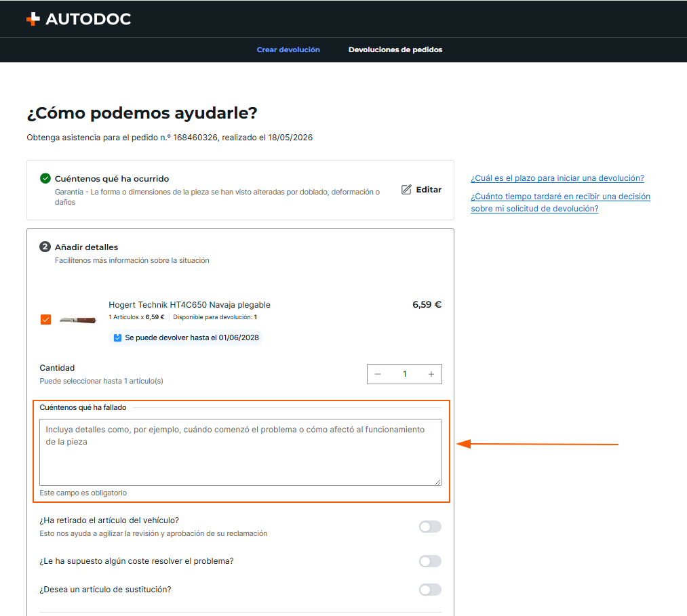Open the Crear devolución tab

(x=288, y=49)
